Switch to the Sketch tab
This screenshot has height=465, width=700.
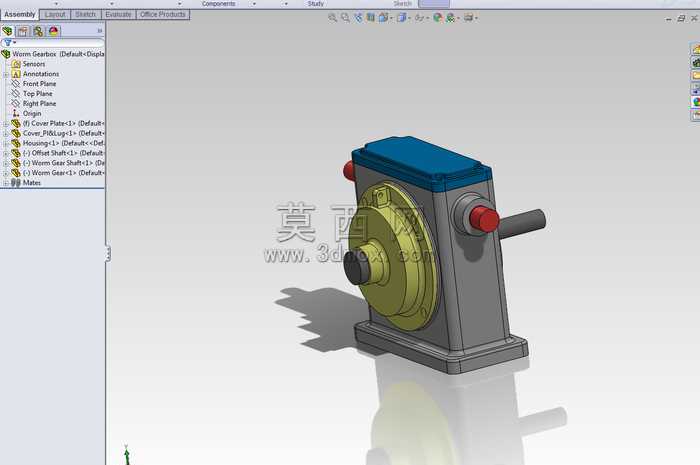pos(85,14)
